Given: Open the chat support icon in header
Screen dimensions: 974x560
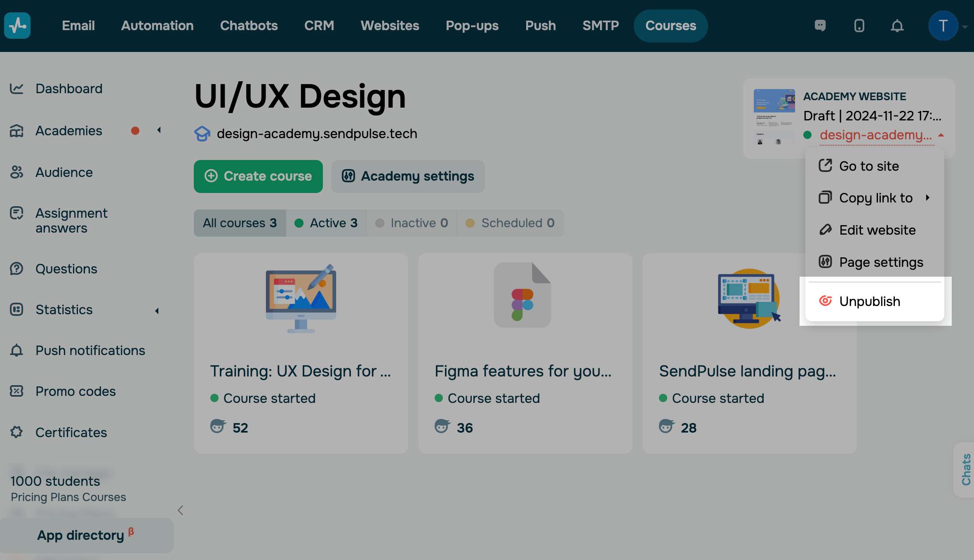Looking at the screenshot, I should coord(820,26).
